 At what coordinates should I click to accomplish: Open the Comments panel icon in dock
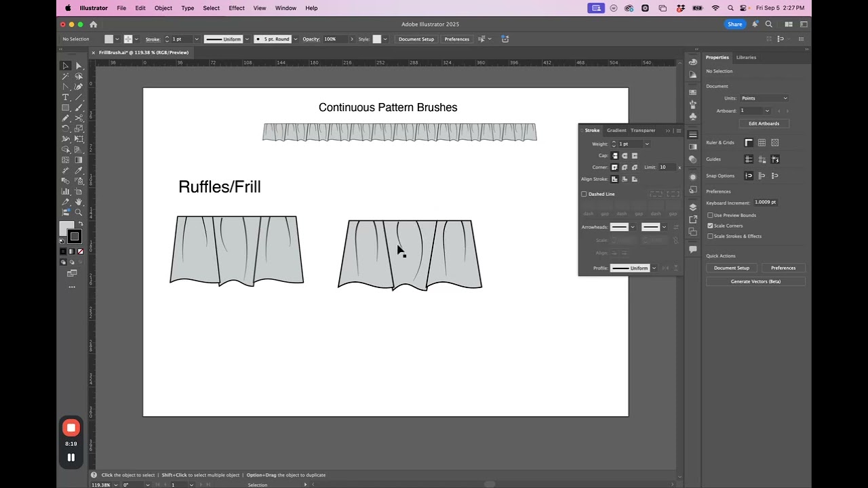(693, 249)
